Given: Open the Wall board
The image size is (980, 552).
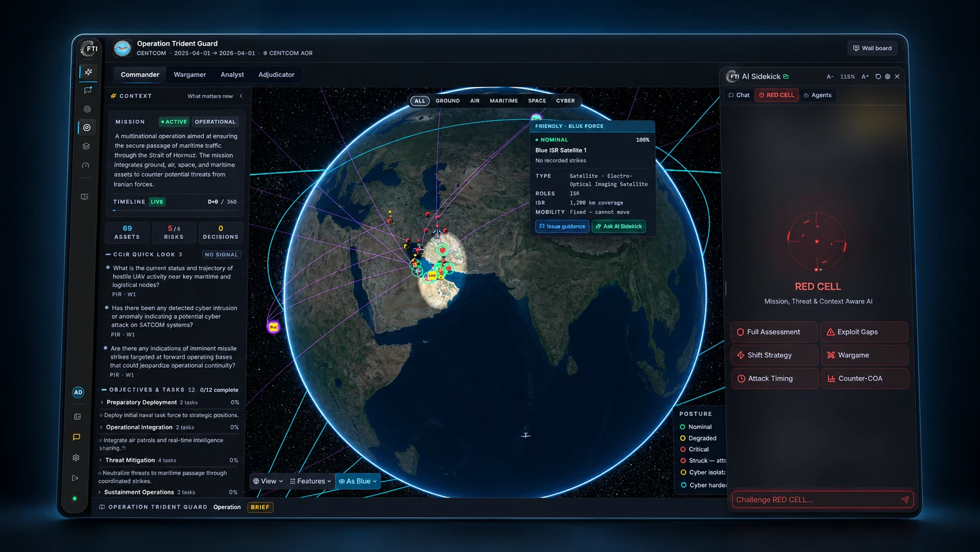Looking at the screenshot, I should tap(872, 48).
